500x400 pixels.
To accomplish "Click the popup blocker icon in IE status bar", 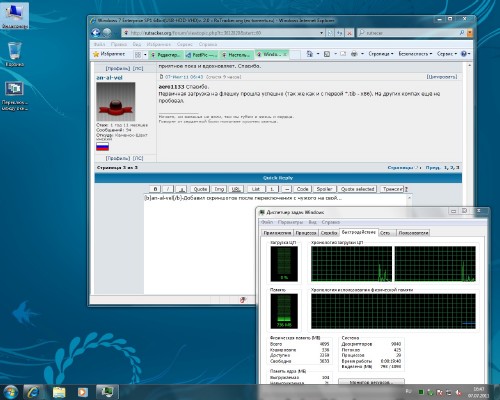I will point(243,300).
